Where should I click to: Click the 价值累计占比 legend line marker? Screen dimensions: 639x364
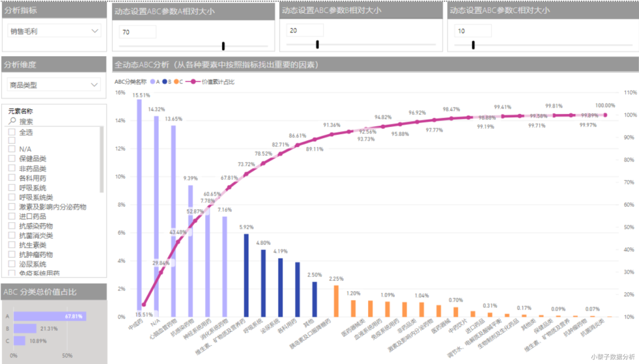tap(193, 82)
